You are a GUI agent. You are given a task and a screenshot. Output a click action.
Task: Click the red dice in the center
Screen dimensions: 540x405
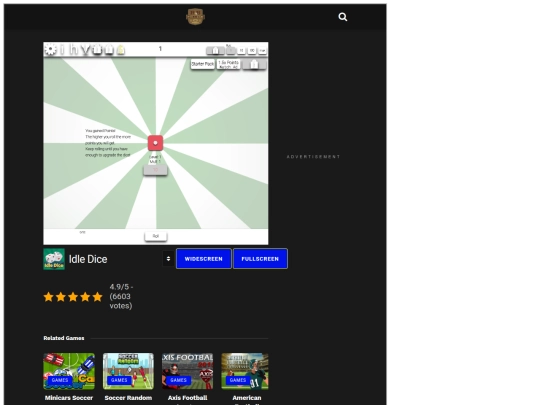[x=155, y=143]
